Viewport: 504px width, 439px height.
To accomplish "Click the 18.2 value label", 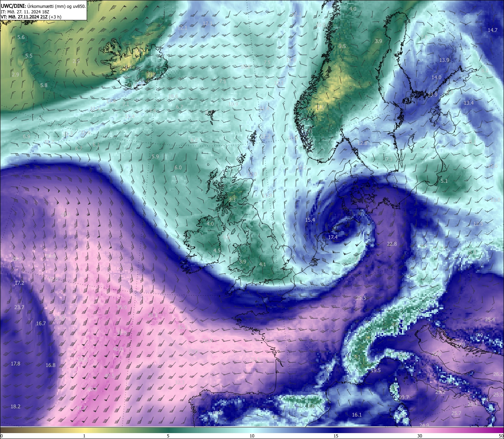I will (x=15, y=407).
